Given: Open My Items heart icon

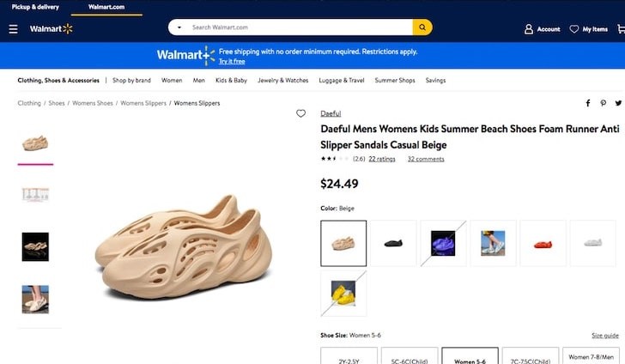Looking at the screenshot, I should pyautogui.click(x=574, y=29).
